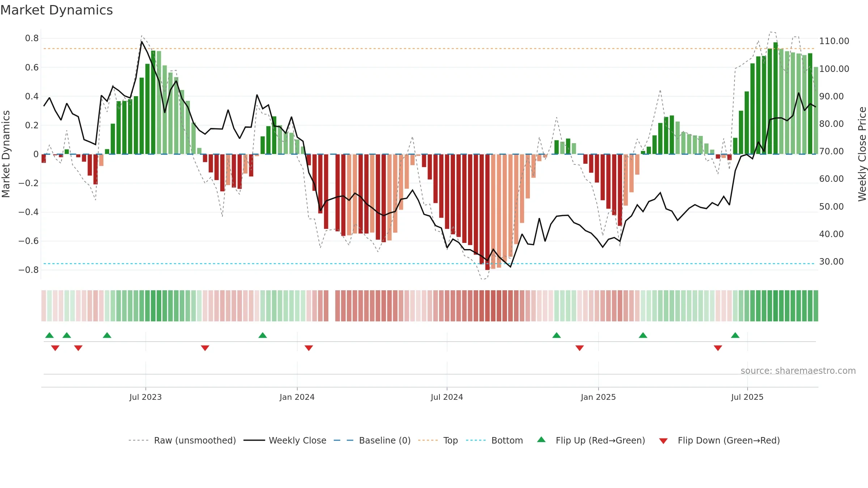Click the blue dashed Baseline legend sample

coord(344,440)
